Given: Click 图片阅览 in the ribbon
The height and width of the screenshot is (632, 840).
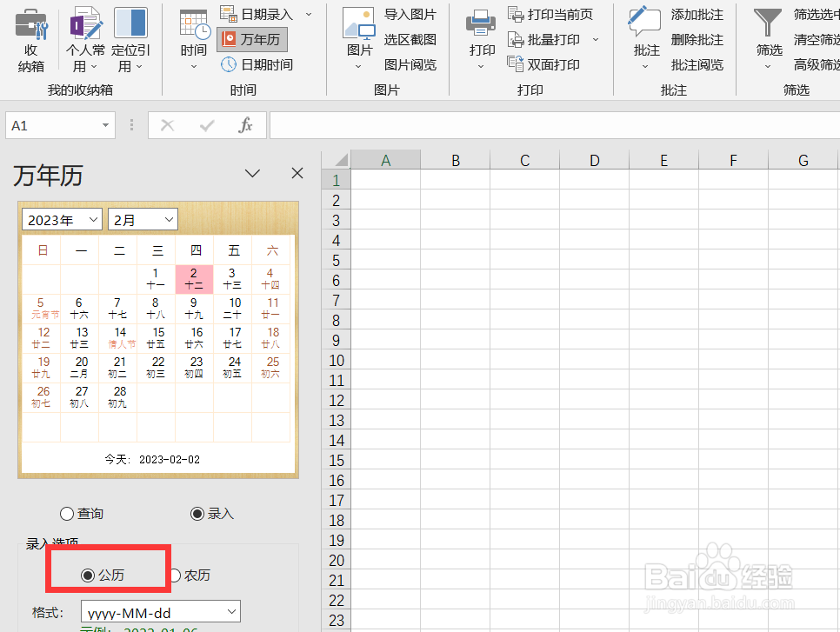Looking at the screenshot, I should (410, 65).
